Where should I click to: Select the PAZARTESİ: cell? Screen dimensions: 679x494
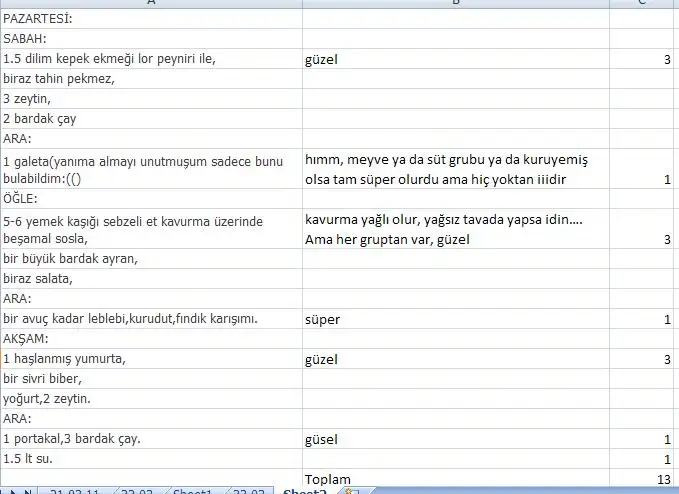point(151,18)
